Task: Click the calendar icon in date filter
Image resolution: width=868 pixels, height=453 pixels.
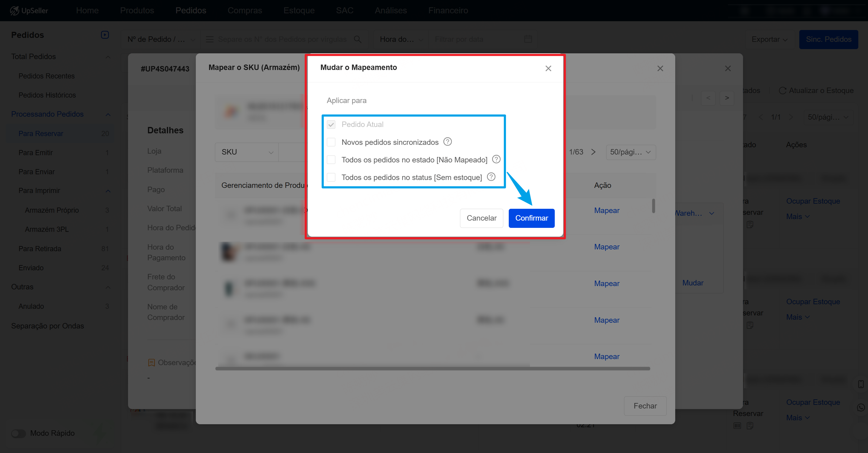Action: pyautogui.click(x=528, y=39)
